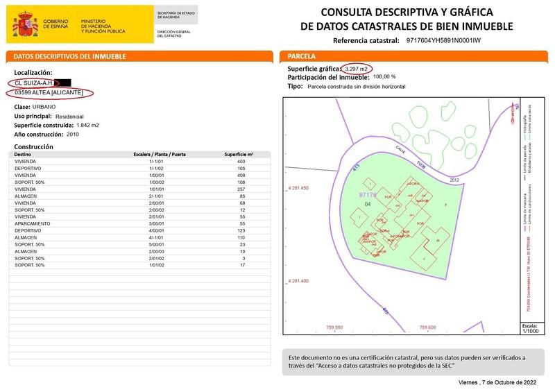Screen dimensions: 555x392
Task: Click the Gobierno de España logo text
Action: [x=55, y=24]
